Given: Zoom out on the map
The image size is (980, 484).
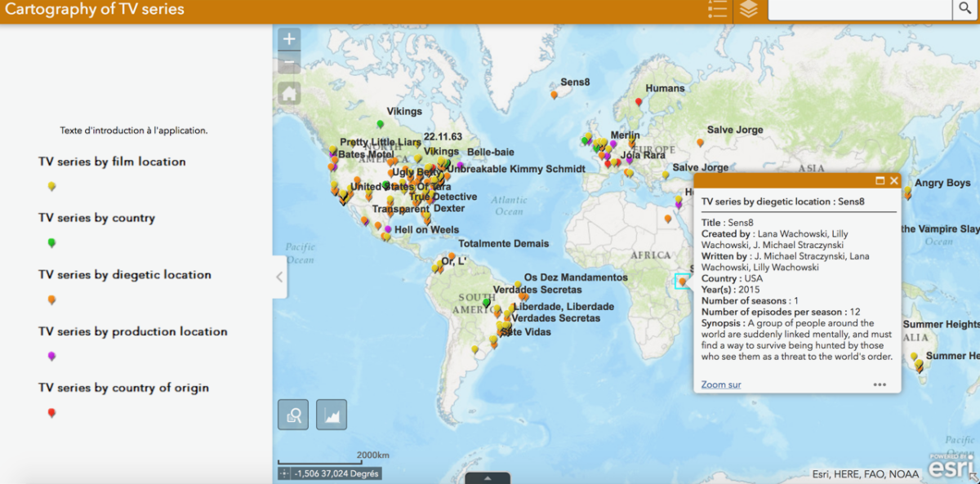Looking at the screenshot, I should click(x=289, y=63).
